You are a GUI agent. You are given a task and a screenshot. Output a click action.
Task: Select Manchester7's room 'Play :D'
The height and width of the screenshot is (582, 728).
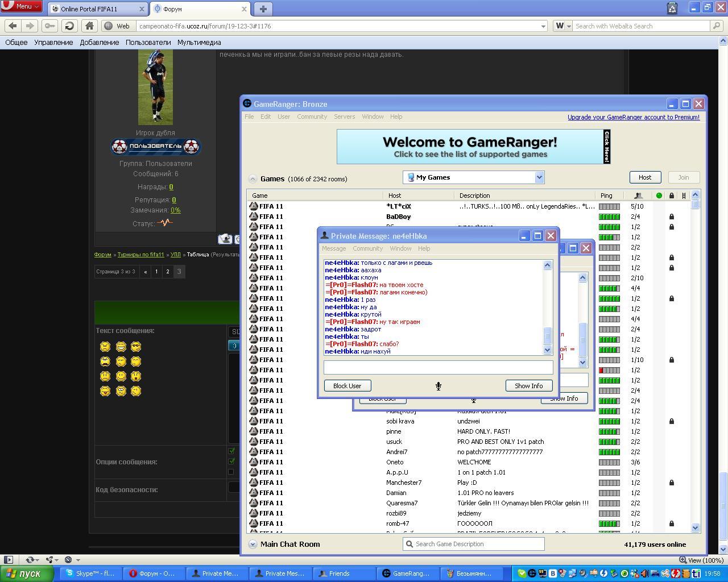coord(468,483)
